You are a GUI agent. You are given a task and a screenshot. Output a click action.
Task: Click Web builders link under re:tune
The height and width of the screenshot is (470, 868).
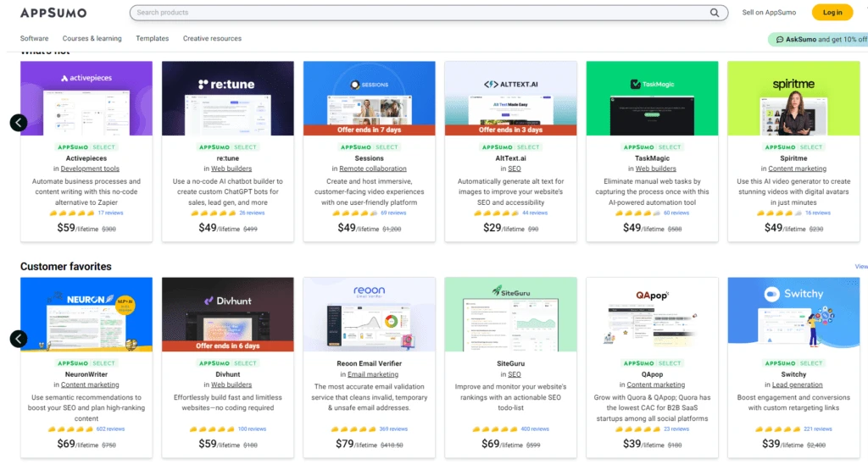(231, 169)
